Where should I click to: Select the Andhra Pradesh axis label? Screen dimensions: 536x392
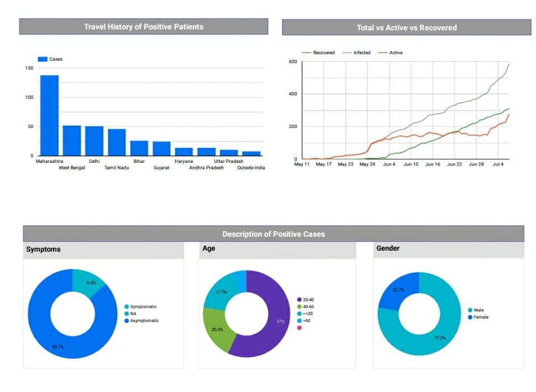coord(207,168)
